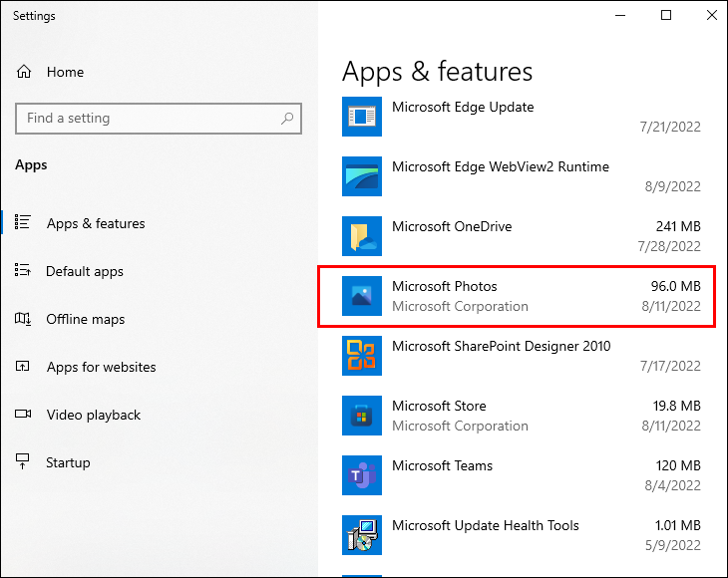Click the search magnifier icon
Image resolution: width=728 pixels, height=578 pixels.
coord(287,119)
